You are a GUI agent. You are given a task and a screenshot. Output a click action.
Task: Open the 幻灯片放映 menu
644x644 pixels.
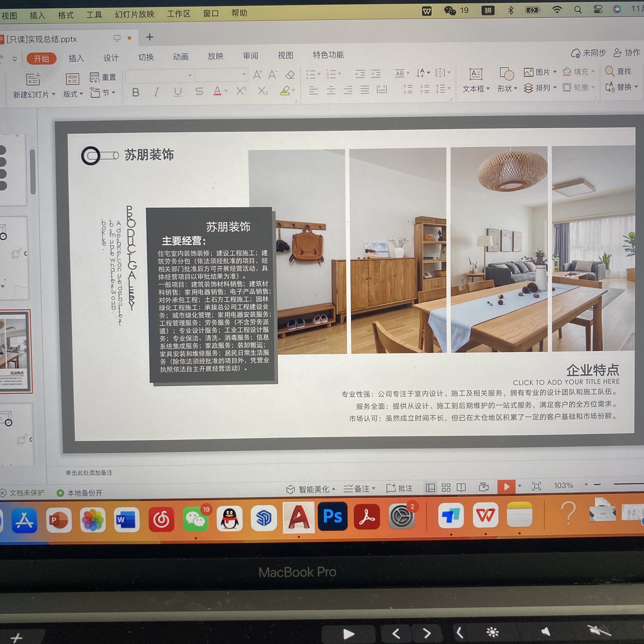134,14
